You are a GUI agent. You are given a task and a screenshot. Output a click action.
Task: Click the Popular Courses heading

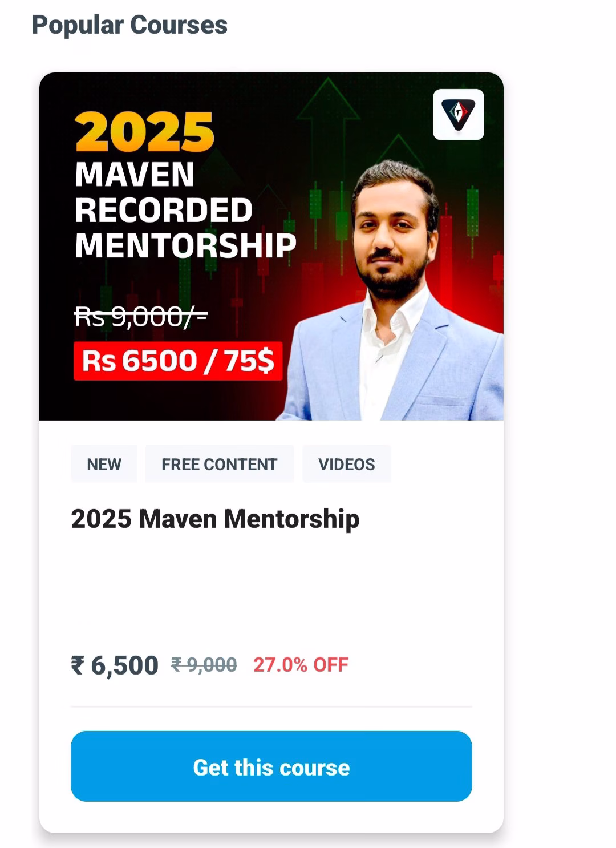pos(129,25)
